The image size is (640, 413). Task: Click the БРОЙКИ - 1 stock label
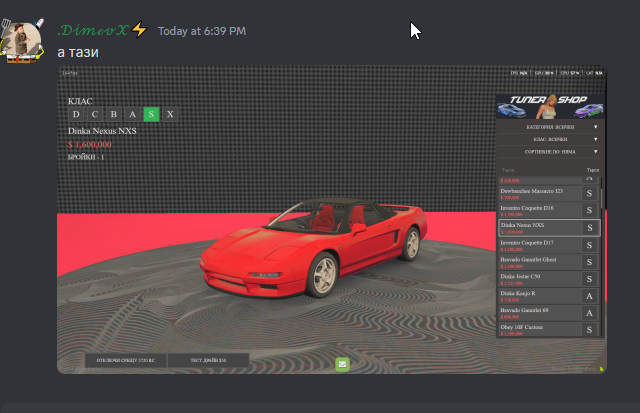pyautogui.click(x=86, y=157)
